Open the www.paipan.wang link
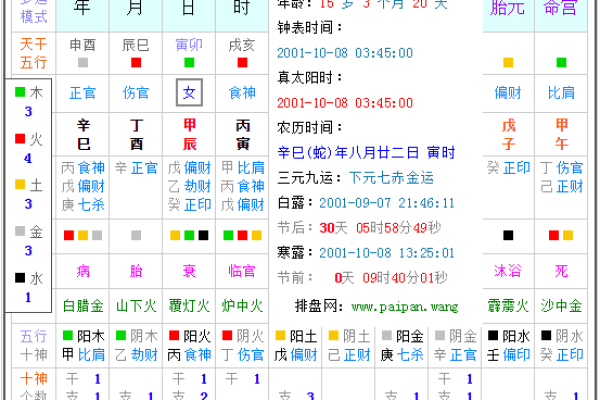Image resolution: width=600 pixels, height=400 pixels. pos(404,307)
